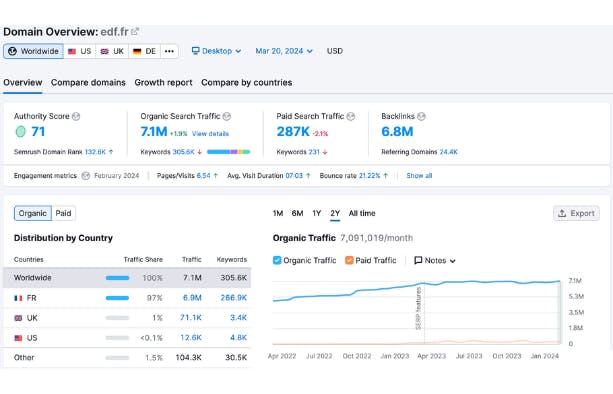Switch to DE database
Image resolution: width=613 pixels, height=394 pixels.
coord(145,51)
